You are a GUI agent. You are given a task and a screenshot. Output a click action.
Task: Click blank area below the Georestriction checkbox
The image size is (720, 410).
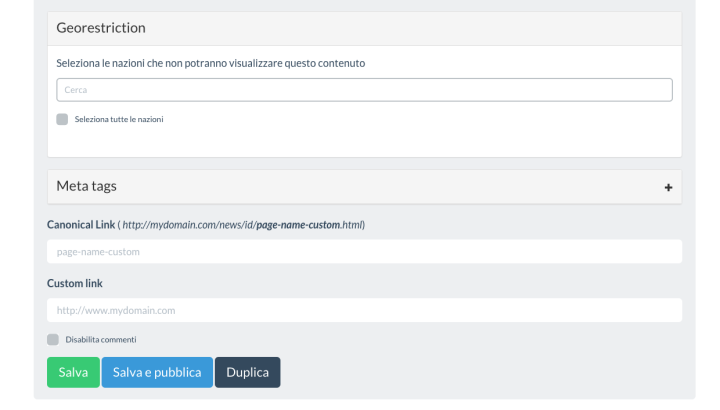(364, 142)
